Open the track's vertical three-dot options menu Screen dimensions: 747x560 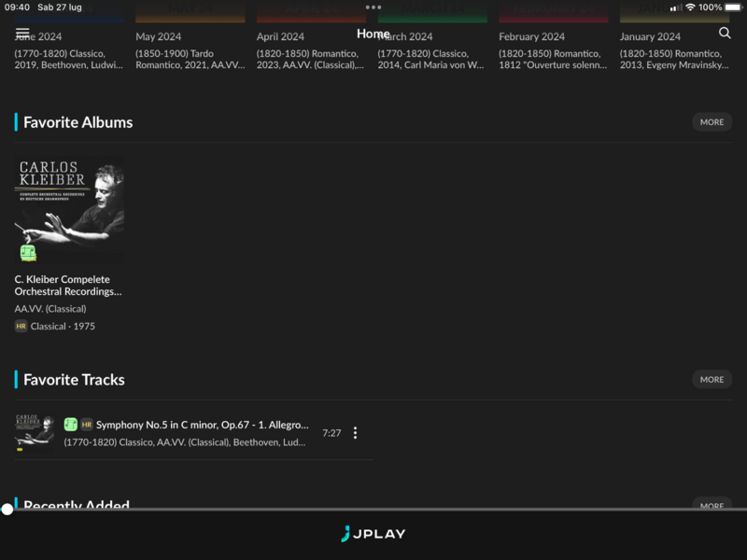(x=355, y=433)
